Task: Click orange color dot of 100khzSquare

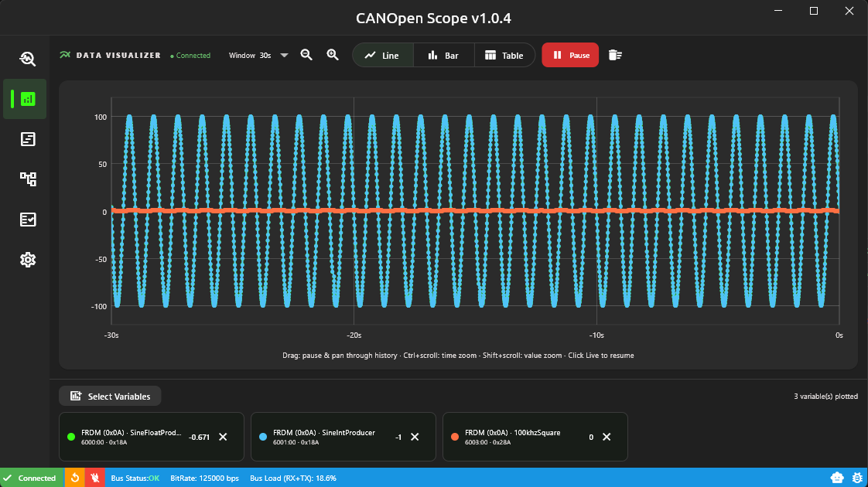Action: [x=454, y=437]
